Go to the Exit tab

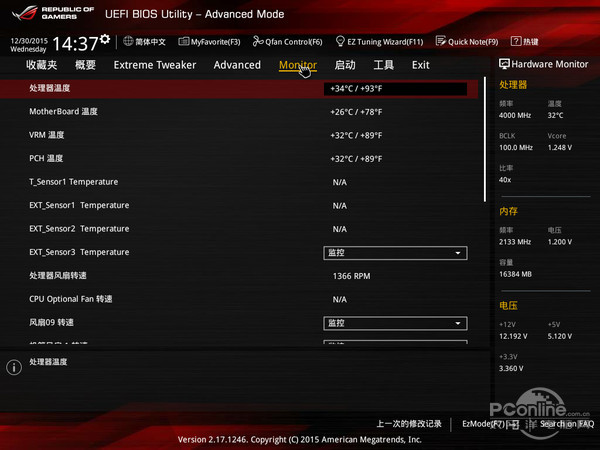click(x=421, y=65)
